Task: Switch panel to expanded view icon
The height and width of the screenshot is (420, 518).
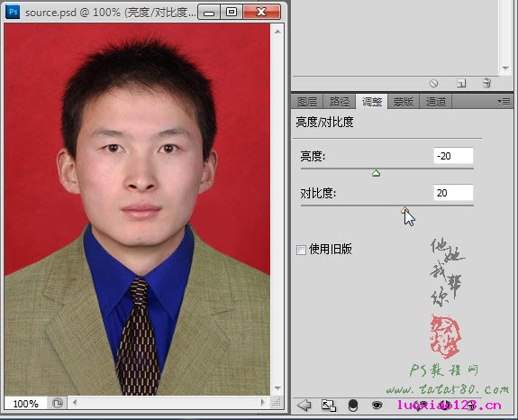Action: 329,406
